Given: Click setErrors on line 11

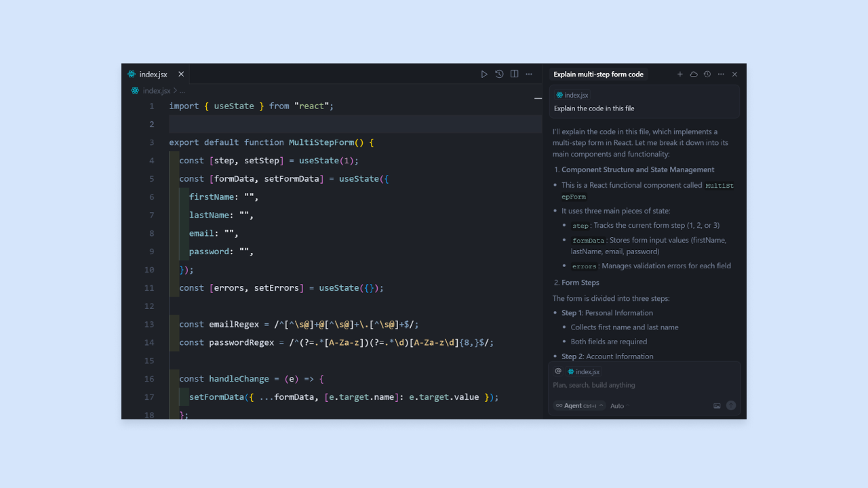Looking at the screenshot, I should point(277,287).
